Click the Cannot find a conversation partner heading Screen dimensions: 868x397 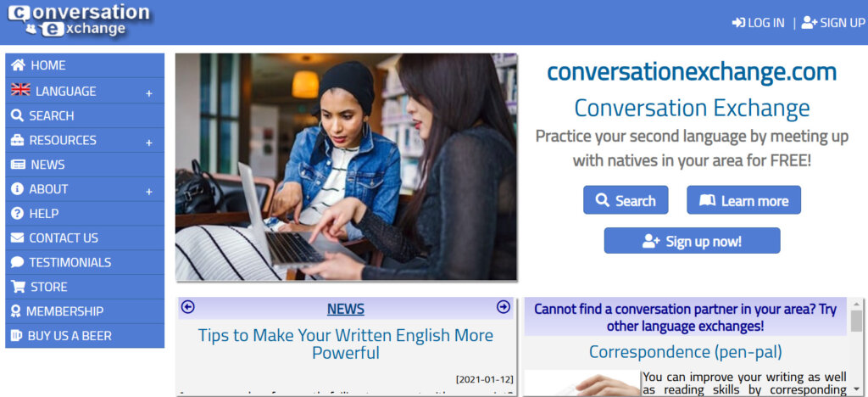tap(685, 317)
